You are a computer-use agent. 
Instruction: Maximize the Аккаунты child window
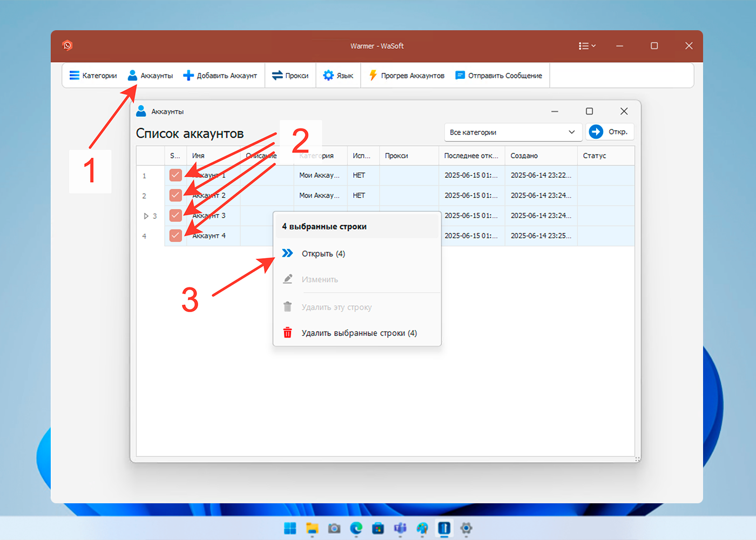pyautogui.click(x=589, y=111)
